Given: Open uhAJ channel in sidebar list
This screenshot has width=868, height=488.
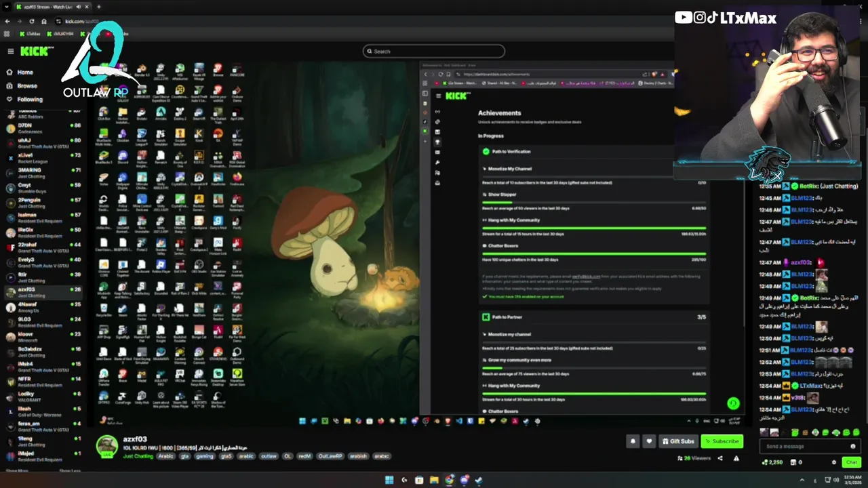Looking at the screenshot, I should point(42,142).
